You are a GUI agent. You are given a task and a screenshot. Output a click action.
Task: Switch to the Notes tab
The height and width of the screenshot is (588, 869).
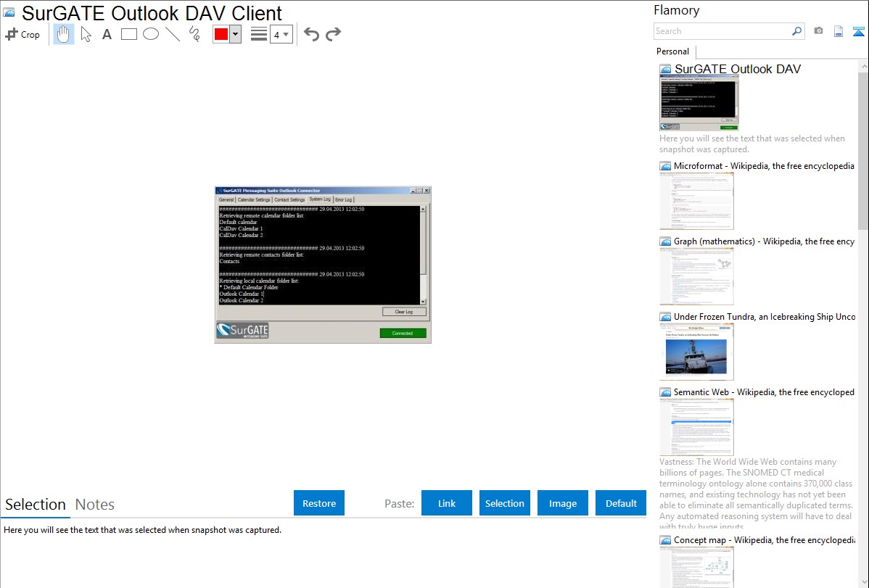95,505
